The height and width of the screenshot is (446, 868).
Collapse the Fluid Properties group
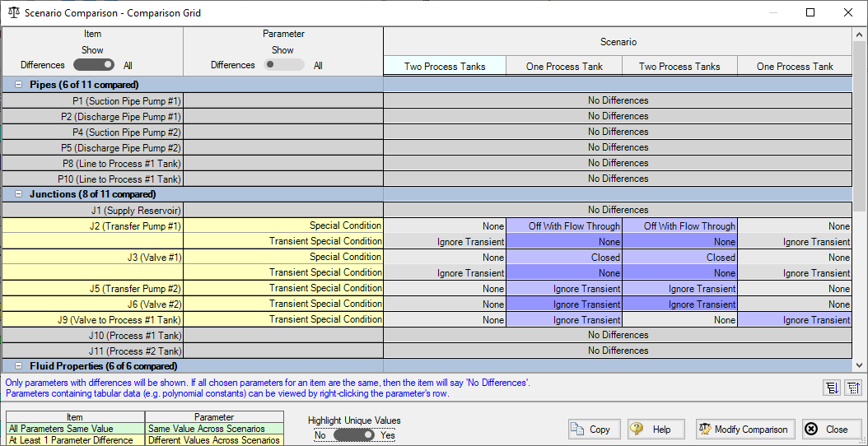coord(18,366)
